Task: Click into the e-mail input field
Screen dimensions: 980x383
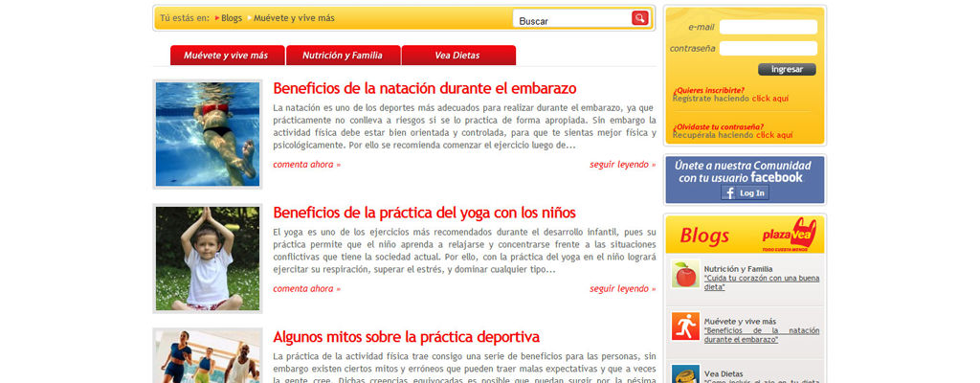Action: point(768,27)
